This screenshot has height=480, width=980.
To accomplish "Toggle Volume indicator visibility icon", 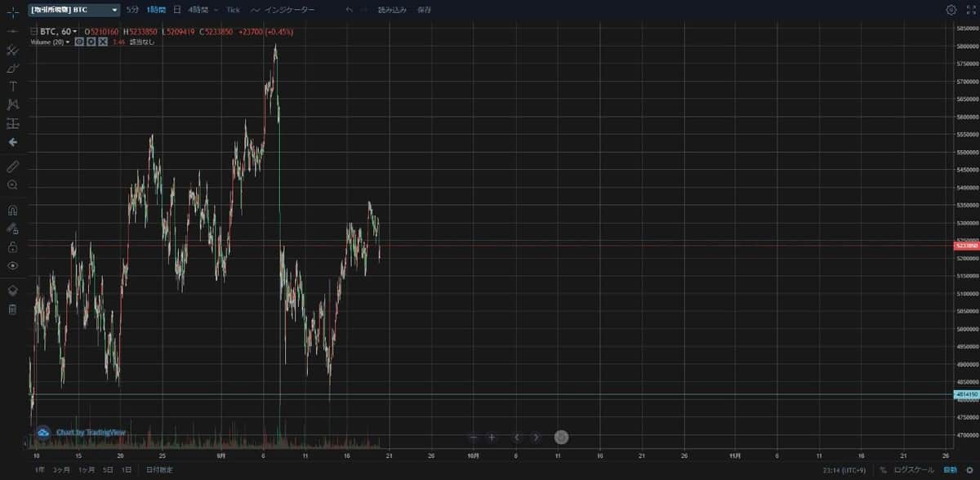I will coord(79,42).
